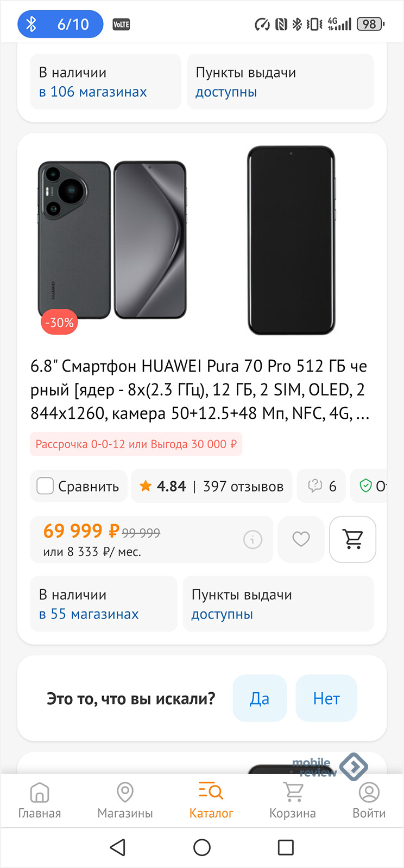Open the в 106 магазинах link
Viewport: 404px width, 868px height.
point(93,92)
